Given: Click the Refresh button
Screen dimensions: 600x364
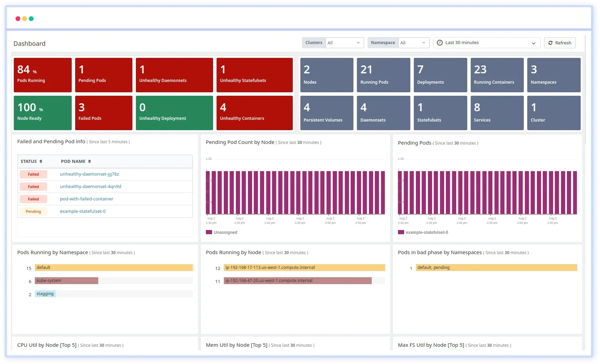Looking at the screenshot, I should pyautogui.click(x=560, y=43).
